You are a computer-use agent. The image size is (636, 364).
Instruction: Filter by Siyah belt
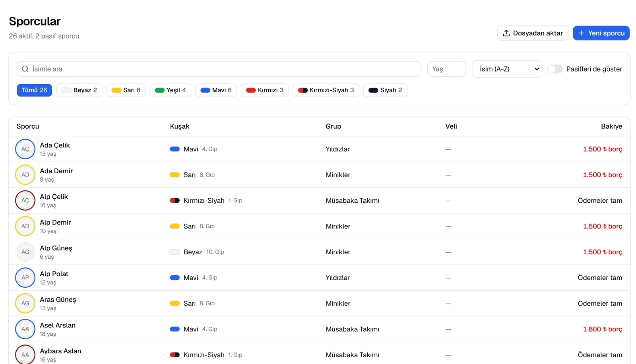(385, 90)
